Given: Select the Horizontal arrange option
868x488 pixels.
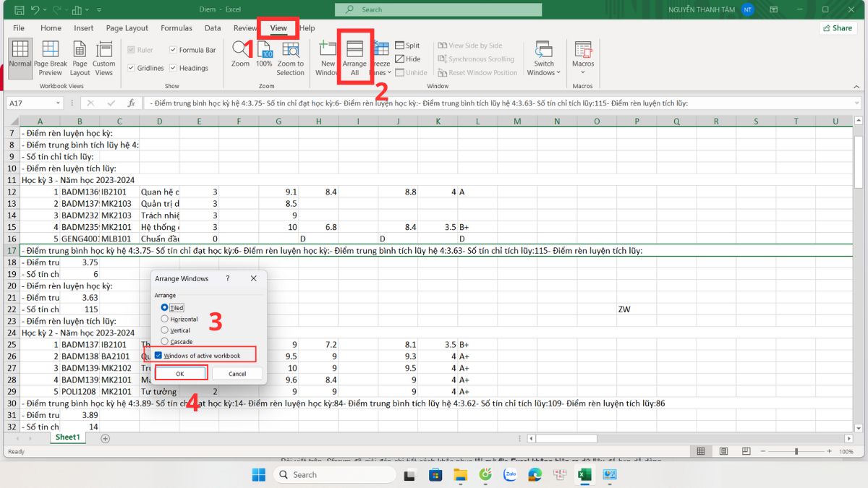Looking at the screenshot, I should point(165,319).
